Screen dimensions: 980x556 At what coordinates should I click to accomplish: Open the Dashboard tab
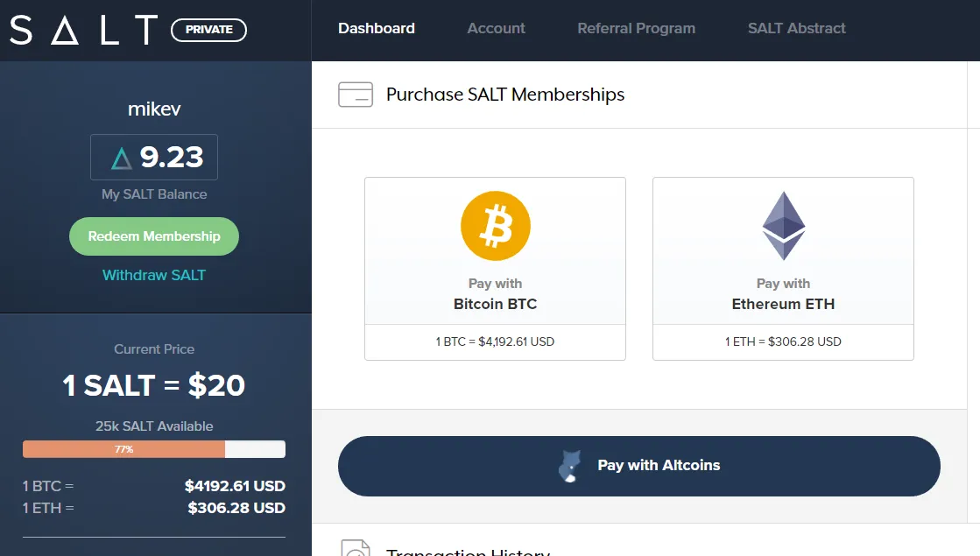[x=377, y=28]
